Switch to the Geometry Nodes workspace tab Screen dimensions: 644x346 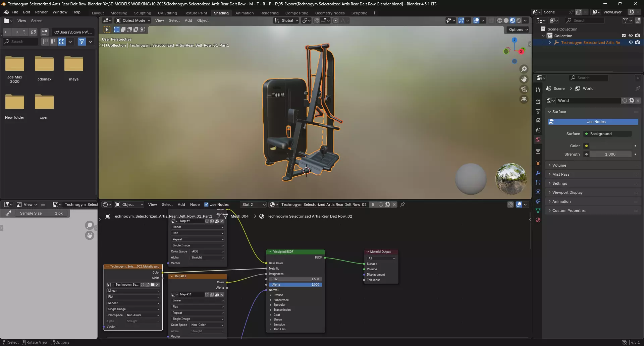point(330,13)
